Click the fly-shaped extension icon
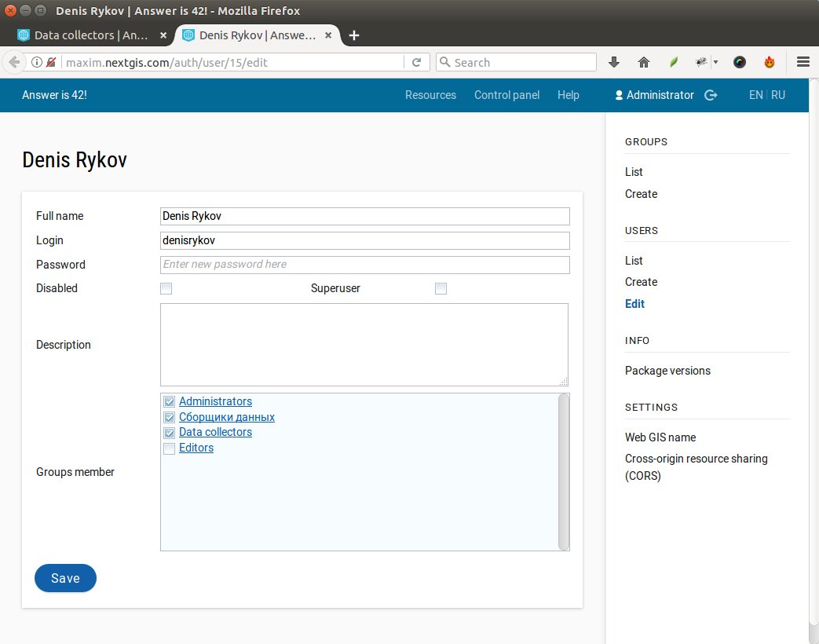 point(700,61)
